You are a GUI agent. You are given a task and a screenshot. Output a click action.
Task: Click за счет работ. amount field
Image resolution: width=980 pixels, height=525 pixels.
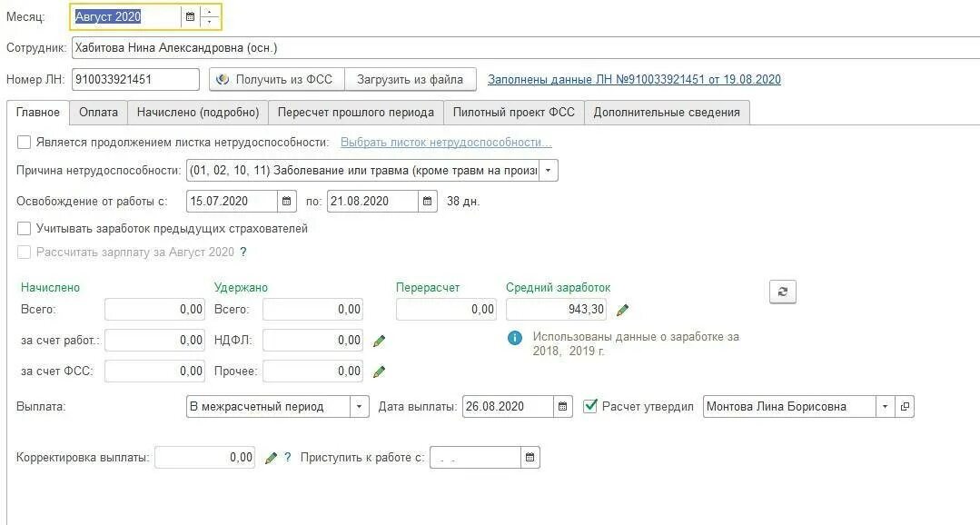155,340
